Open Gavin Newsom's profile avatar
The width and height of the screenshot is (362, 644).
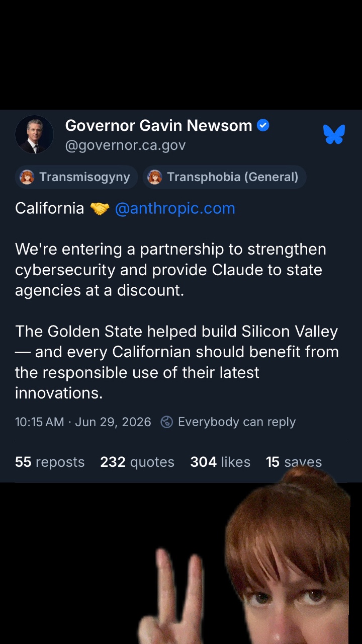coord(34,135)
